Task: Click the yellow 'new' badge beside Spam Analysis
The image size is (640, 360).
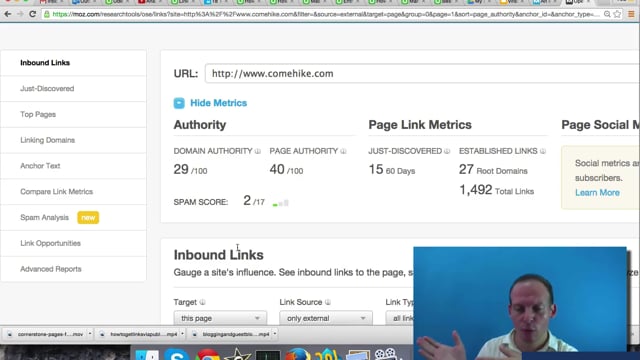Action: pos(88,218)
